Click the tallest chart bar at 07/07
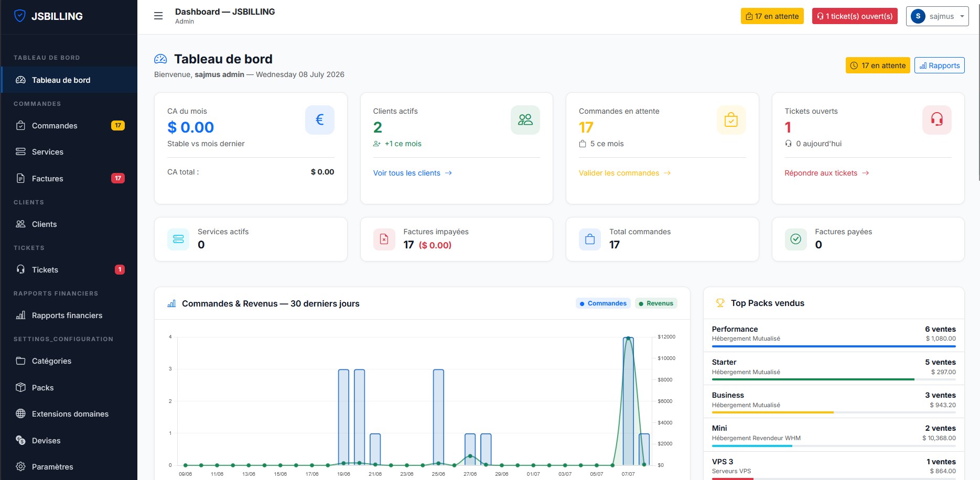This screenshot has height=480, width=980. (628, 401)
